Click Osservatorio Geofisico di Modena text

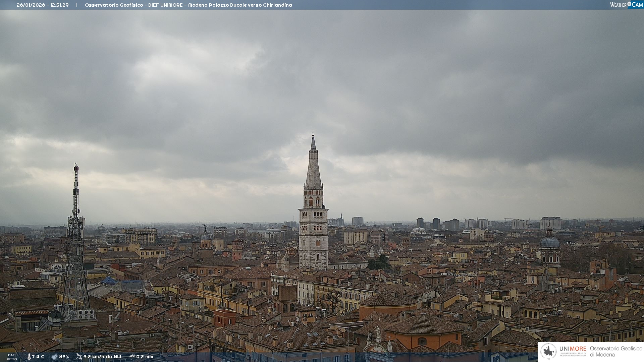tap(616, 352)
